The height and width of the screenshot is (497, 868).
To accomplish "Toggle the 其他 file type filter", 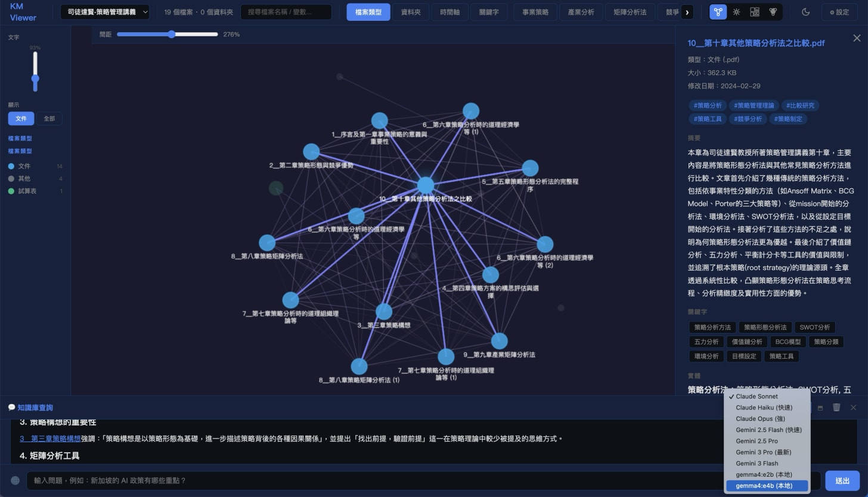I will (24, 179).
